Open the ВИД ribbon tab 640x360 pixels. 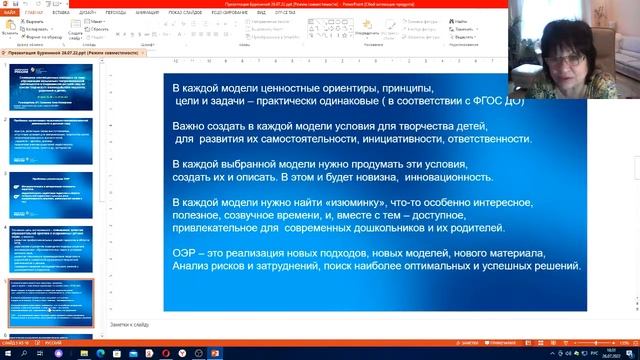(x=261, y=13)
